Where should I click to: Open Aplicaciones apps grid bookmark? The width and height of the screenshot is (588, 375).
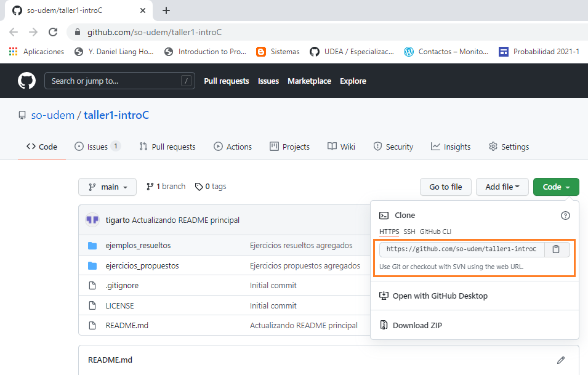click(x=36, y=51)
